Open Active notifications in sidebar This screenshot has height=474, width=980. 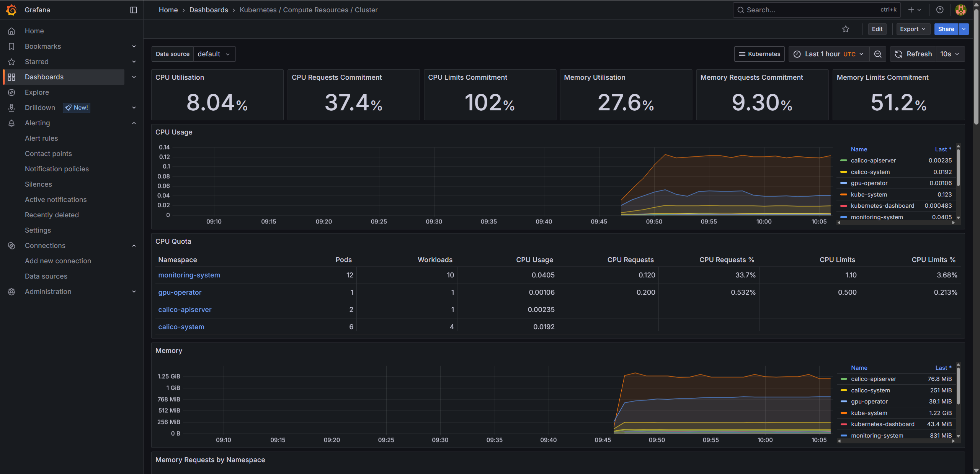pyautogui.click(x=56, y=200)
